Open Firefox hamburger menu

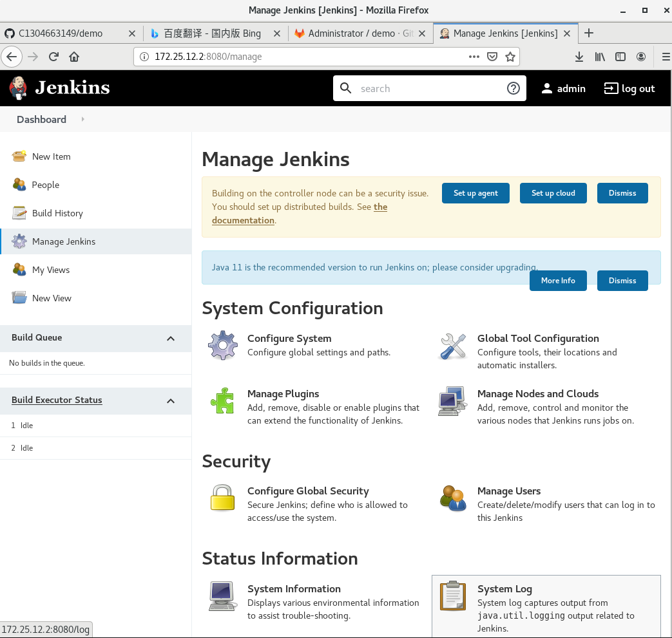point(666,57)
